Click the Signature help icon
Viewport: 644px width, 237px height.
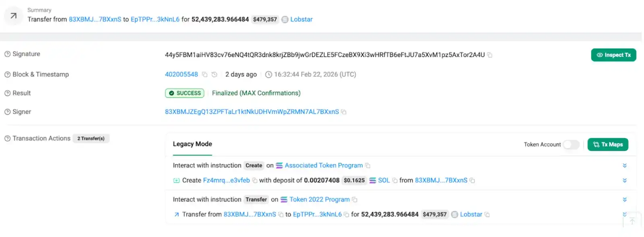(x=7, y=54)
